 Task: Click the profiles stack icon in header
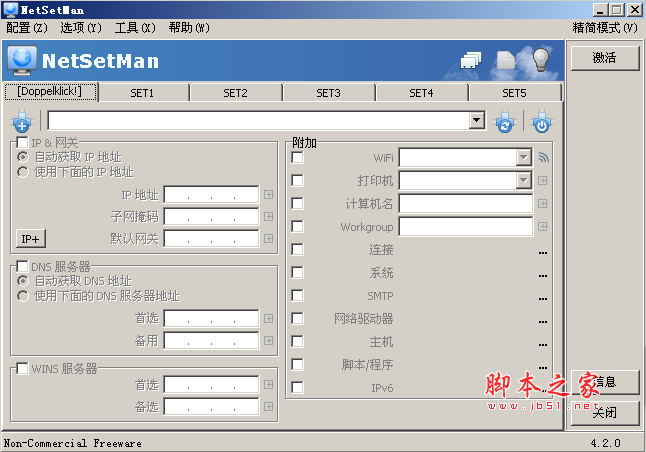471,60
